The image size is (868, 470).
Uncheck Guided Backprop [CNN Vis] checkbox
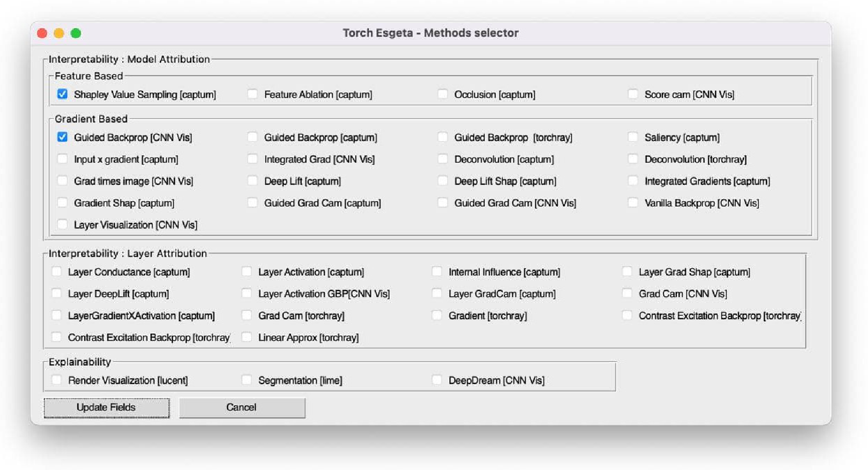point(63,138)
